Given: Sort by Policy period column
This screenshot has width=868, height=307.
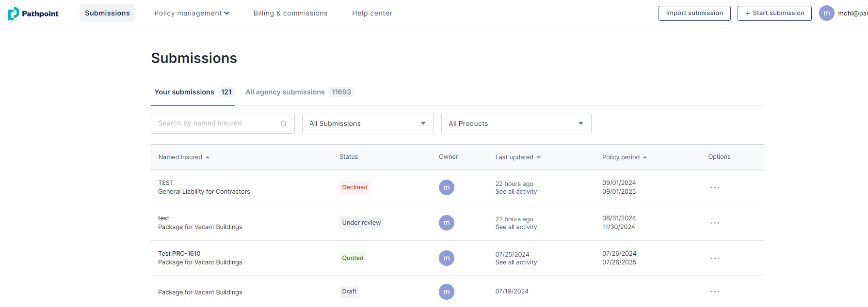Looking at the screenshot, I should 624,157.
